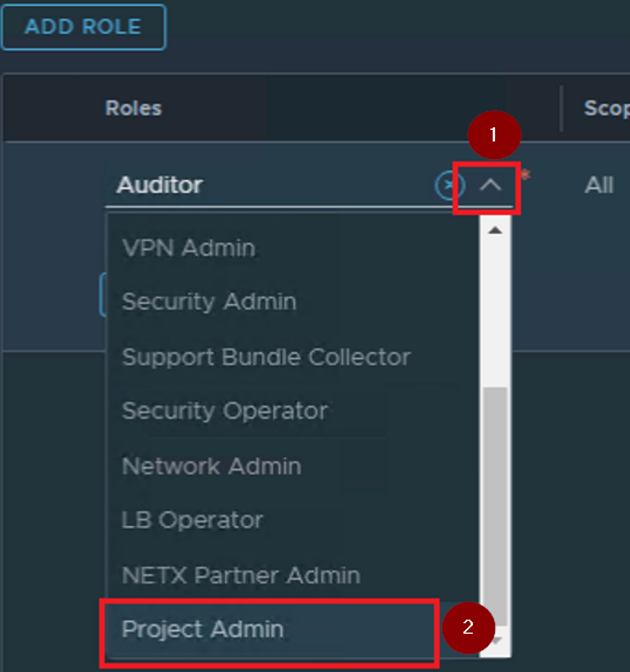Click the scrollbar up arrow

495,231
